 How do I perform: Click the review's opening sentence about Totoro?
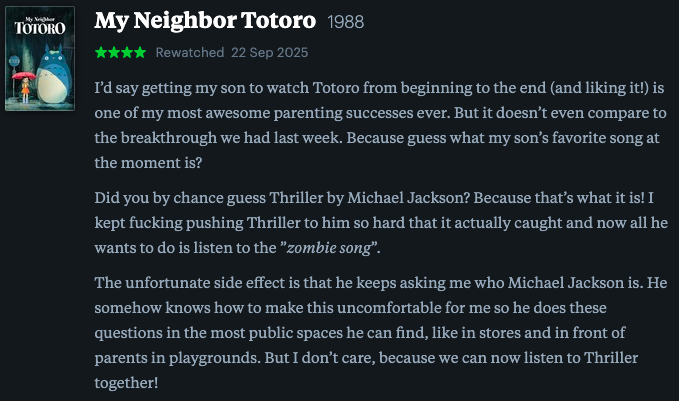(300, 88)
